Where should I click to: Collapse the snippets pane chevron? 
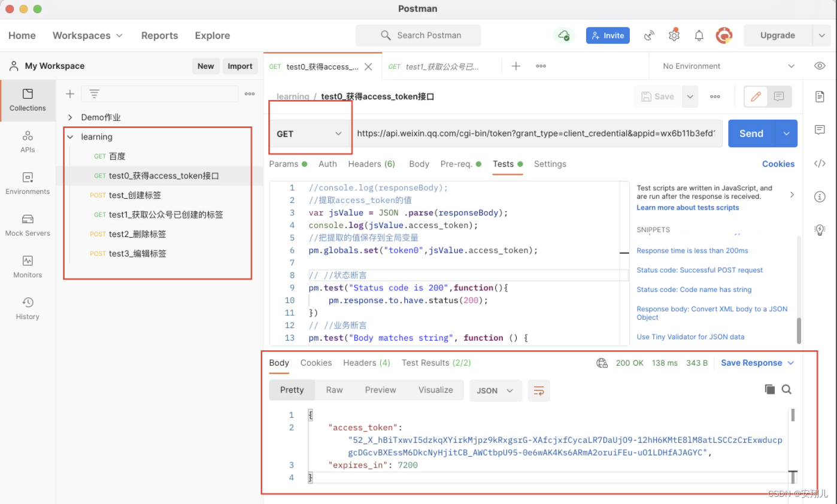(x=792, y=195)
